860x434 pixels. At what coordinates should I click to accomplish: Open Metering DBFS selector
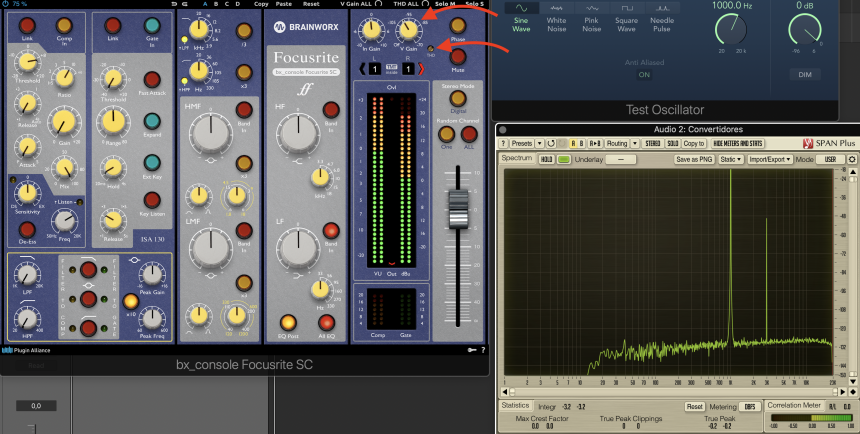pyautogui.click(x=749, y=407)
